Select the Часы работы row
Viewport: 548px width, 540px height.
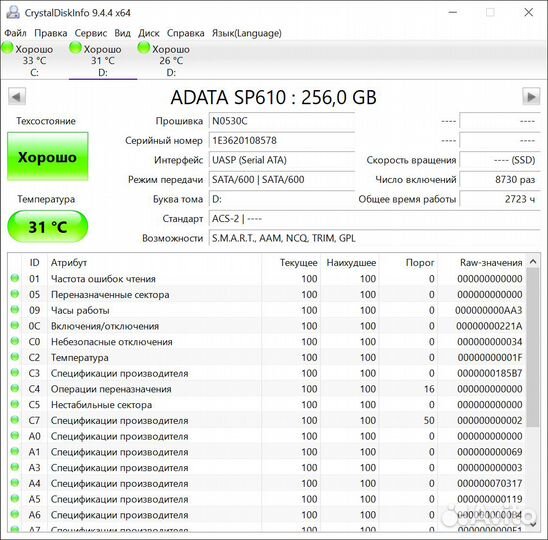(x=267, y=310)
